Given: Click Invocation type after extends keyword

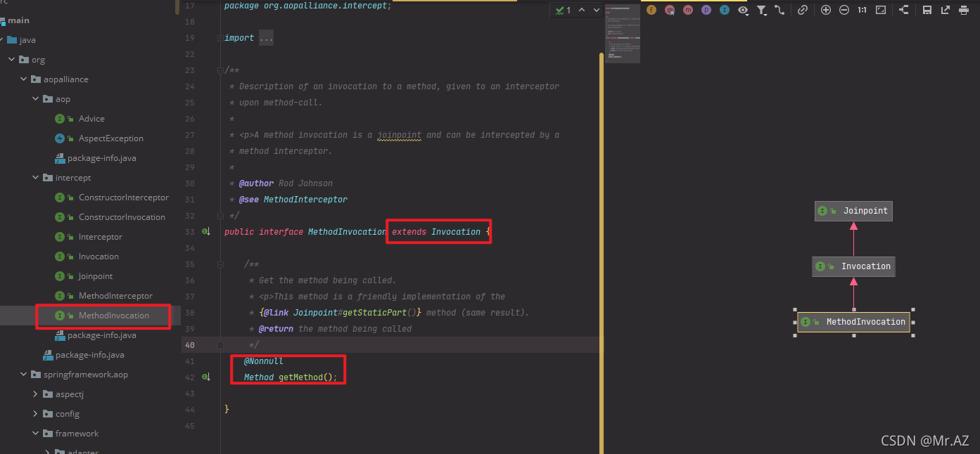Looking at the screenshot, I should tap(456, 232).
